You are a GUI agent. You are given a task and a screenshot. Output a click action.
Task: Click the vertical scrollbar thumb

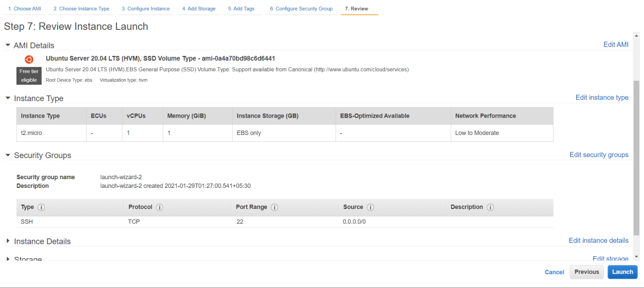click(636, 158)
